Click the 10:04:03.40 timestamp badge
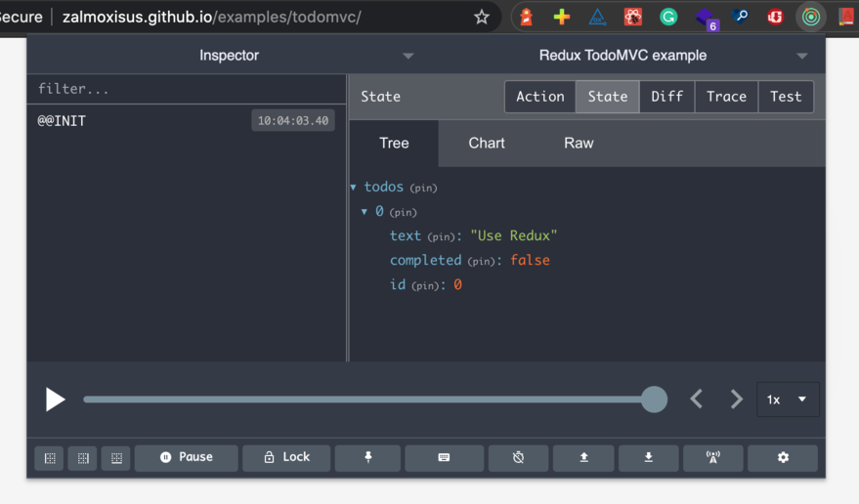This screenshot has width=859, height=504. click(x=293, y=120)
